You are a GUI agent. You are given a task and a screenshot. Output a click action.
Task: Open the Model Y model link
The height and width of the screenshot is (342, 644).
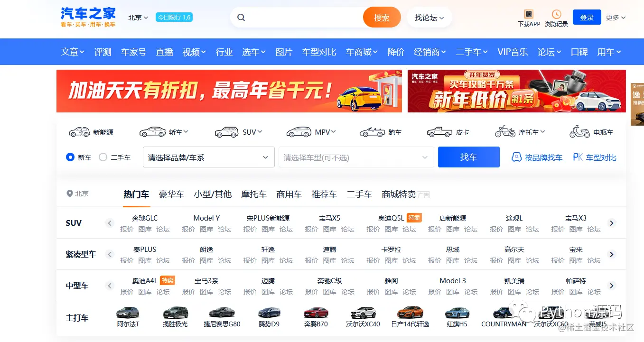coord(206,218)
